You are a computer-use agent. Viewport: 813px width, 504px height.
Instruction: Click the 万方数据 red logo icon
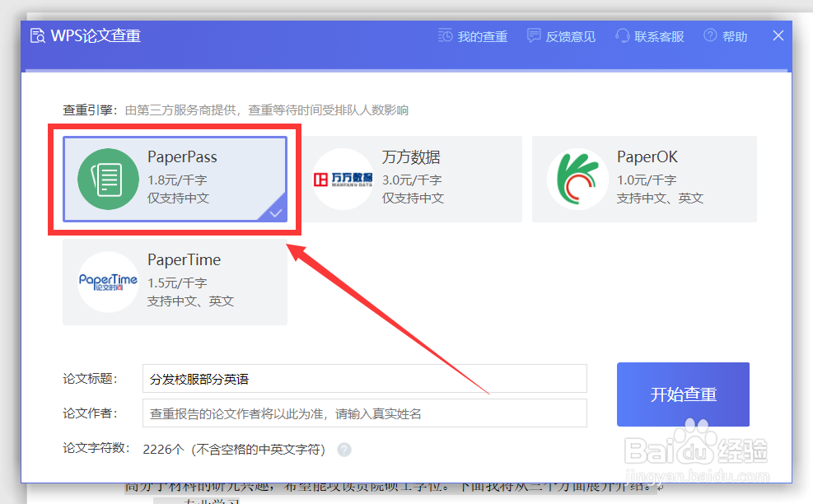click(343, 180)
